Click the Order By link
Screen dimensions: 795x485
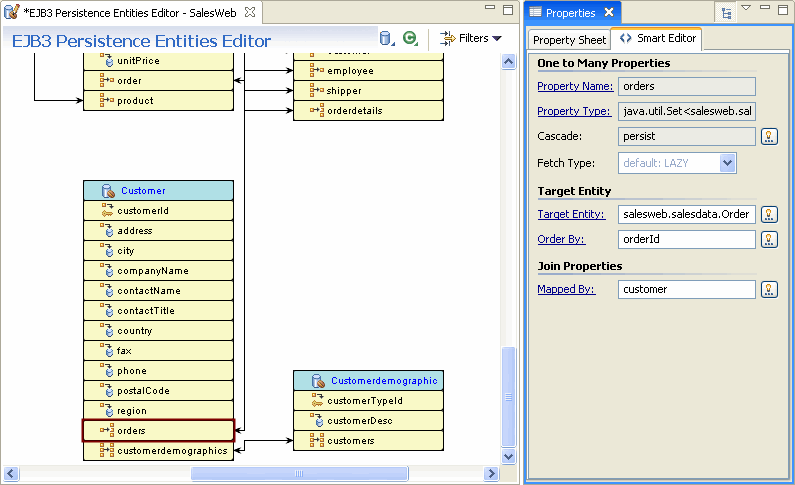561,239
